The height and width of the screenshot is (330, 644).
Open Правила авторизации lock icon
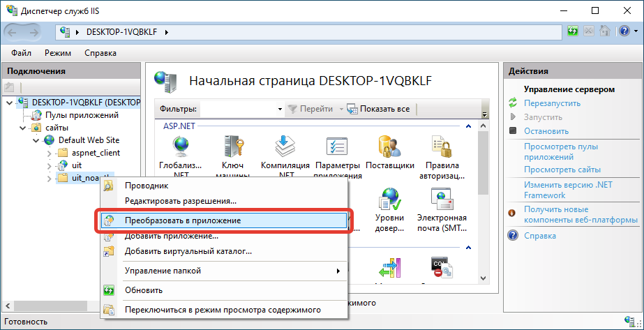442,145
